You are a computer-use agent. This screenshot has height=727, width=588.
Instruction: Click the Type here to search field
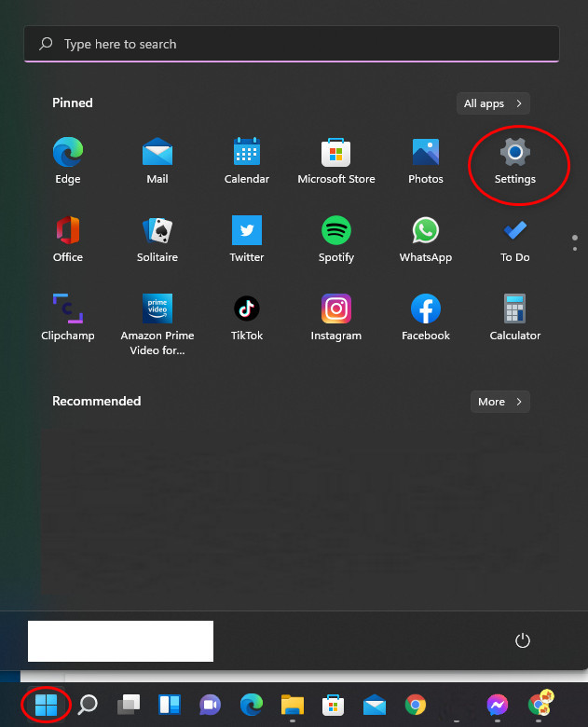292,44
